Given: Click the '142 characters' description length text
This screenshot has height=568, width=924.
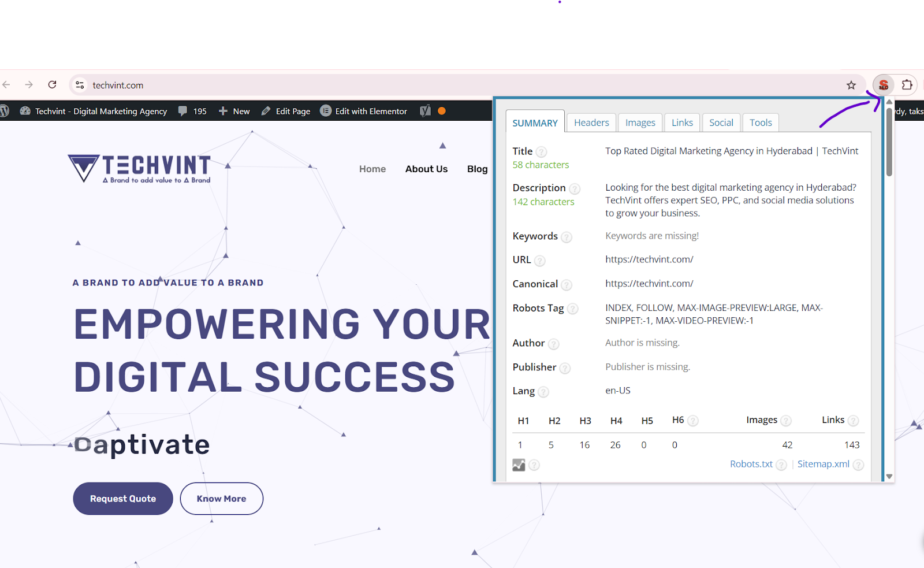Looking at the screenshot, I should (x=543, y=202).
